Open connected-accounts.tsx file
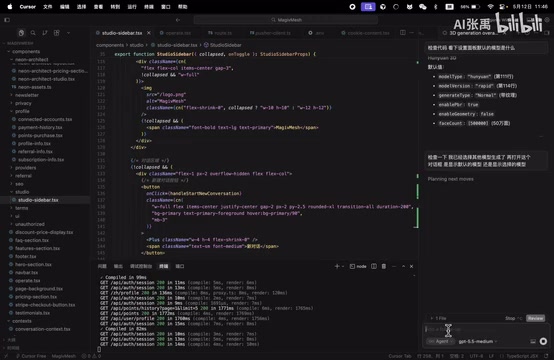Screen dimensions: 554x360 [45, 119]
